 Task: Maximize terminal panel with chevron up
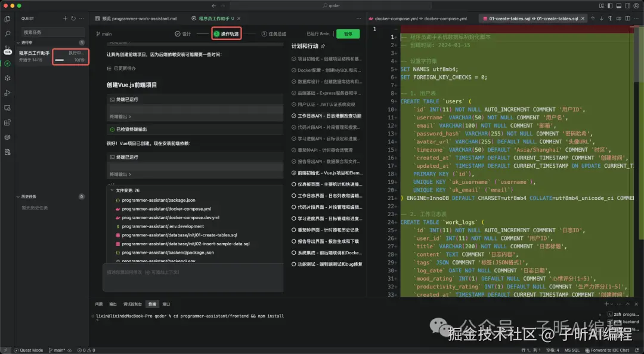pos(627,304)
